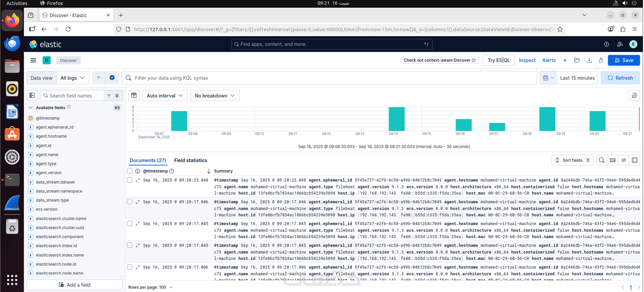Open the All logs data view dropdown
Viewport: 644px width, 292px height.
tap(73, 78)
